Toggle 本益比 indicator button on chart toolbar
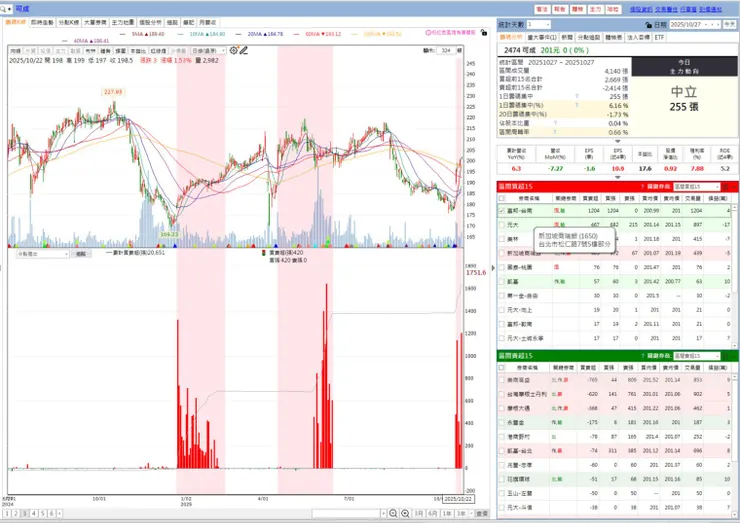This screenshot has width=740, height=523. pyautogui.click(x=138, y=51)
